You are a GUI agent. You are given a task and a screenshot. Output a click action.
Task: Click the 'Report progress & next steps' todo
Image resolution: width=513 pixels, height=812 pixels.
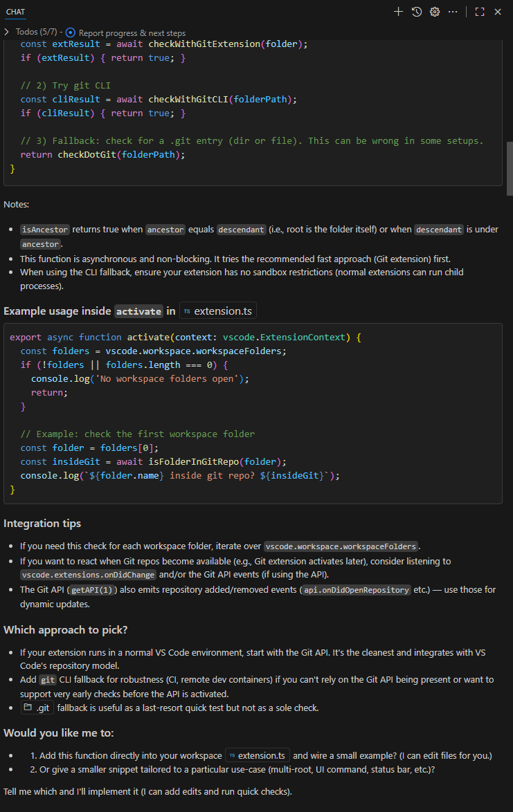(132, 33)
